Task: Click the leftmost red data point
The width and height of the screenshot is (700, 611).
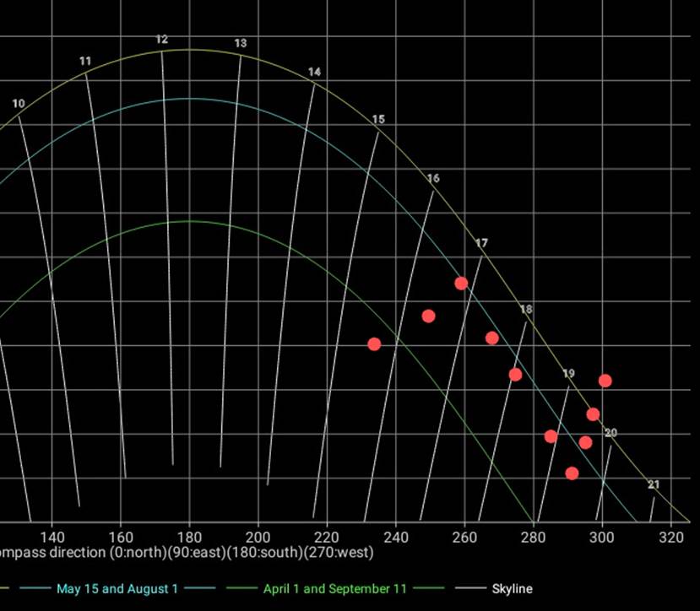Action: [374, 344]
